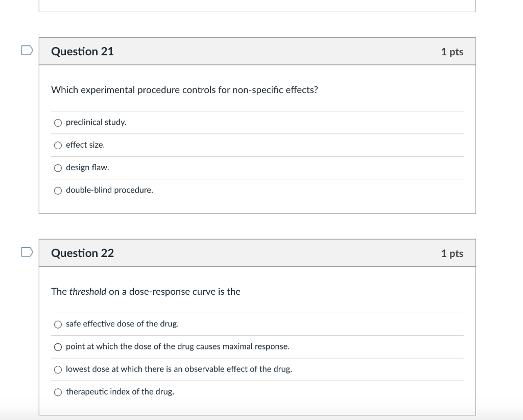Click the Question 21 prompt about non-specific effects

coord(184,90)
